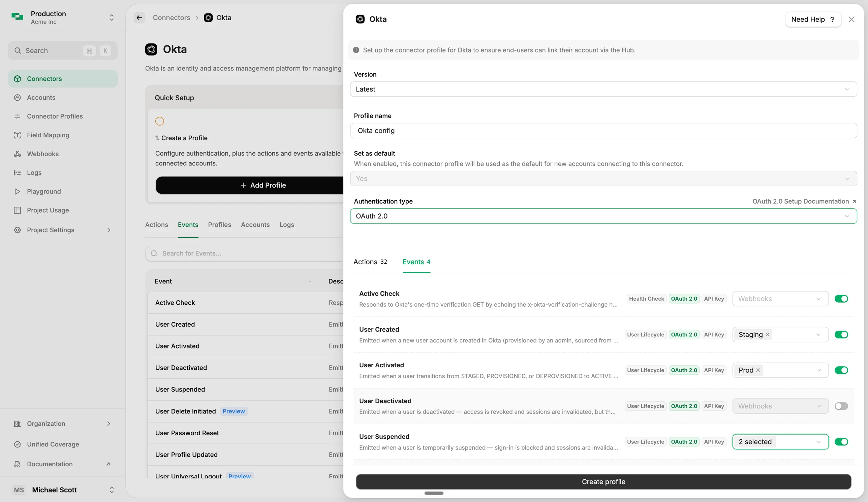Select the Events 4 tab in panel
This screenshot has height=502, width=868.
pos(416,262)
